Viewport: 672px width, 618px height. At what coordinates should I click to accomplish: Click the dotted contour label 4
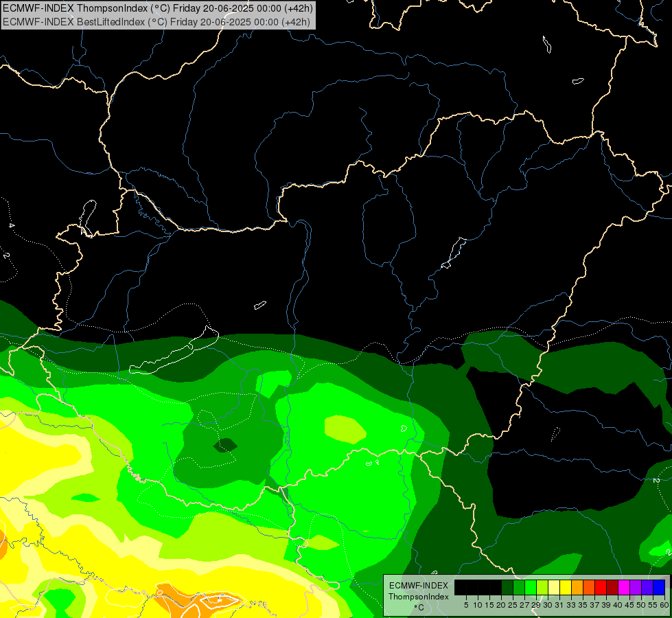tap(12, 226)
